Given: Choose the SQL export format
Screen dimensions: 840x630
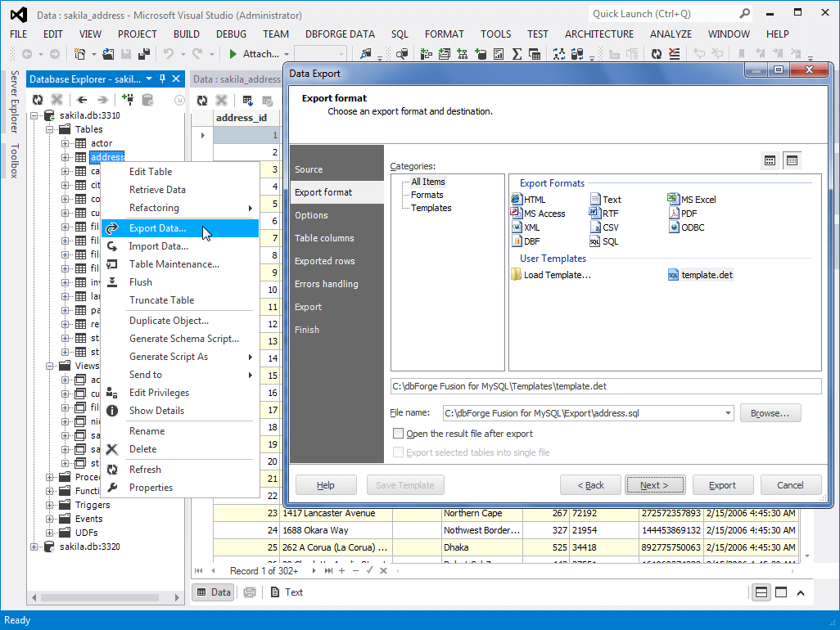Looking at the screenshot, I should pos(603,241).
